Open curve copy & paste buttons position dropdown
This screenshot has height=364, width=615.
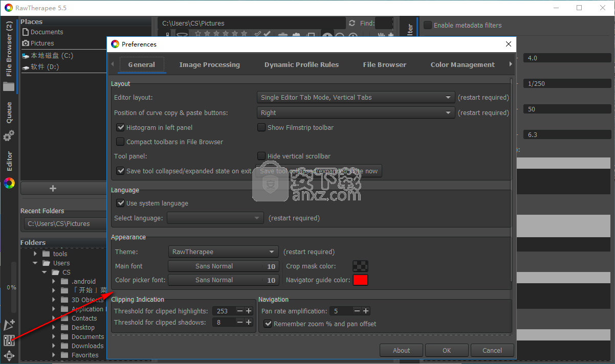tap(356, 112)
